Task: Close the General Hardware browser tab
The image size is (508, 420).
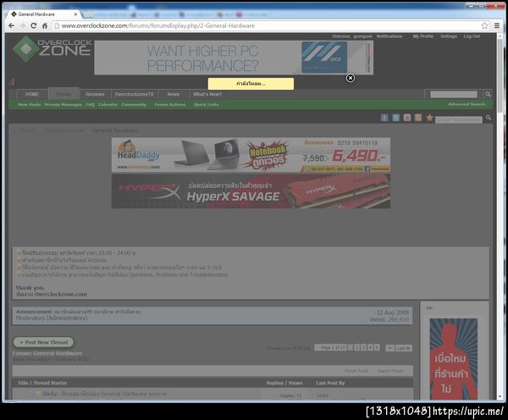Action: (75, 14)
